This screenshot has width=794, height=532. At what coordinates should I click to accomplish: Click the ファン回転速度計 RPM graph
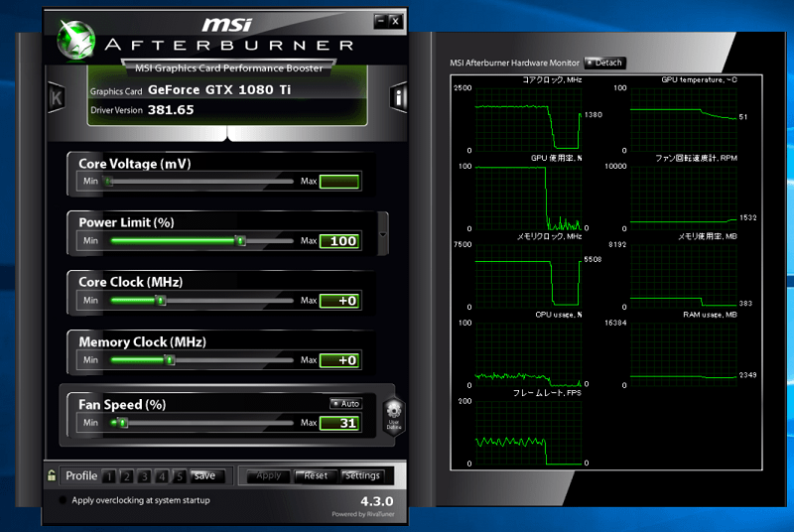point(684,198)
